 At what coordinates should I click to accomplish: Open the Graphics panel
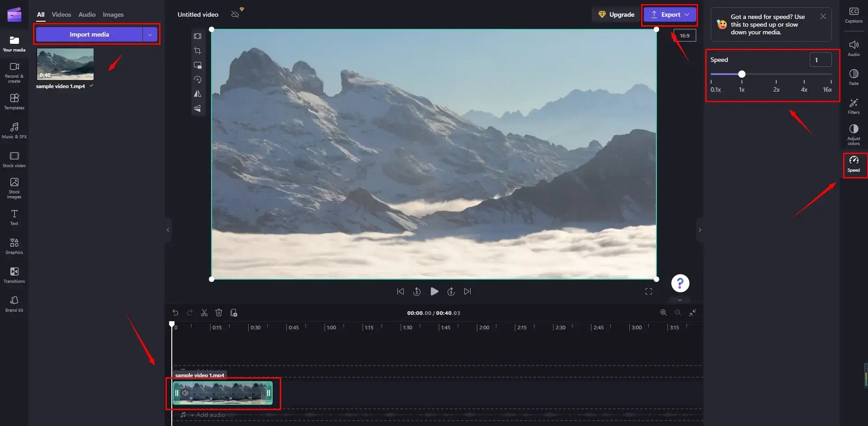tap(14, 246)
